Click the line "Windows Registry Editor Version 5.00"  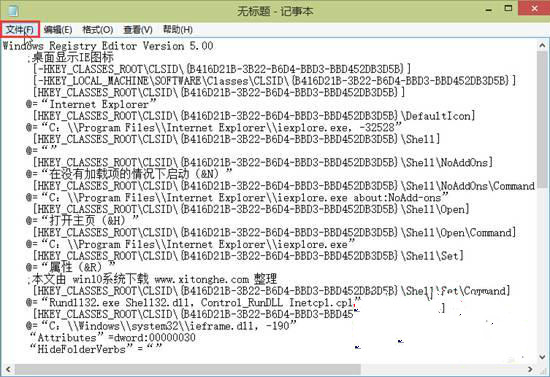coord(108,46)
